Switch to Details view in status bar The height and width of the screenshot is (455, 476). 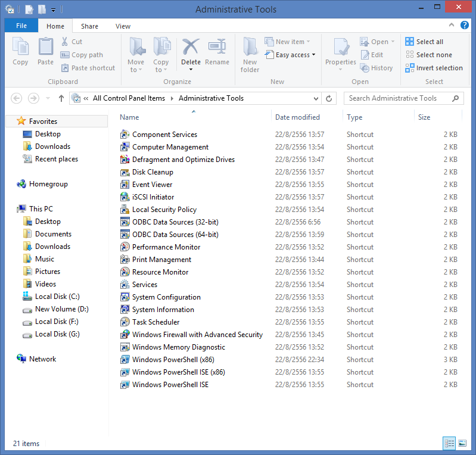click(x=449, y=444)
